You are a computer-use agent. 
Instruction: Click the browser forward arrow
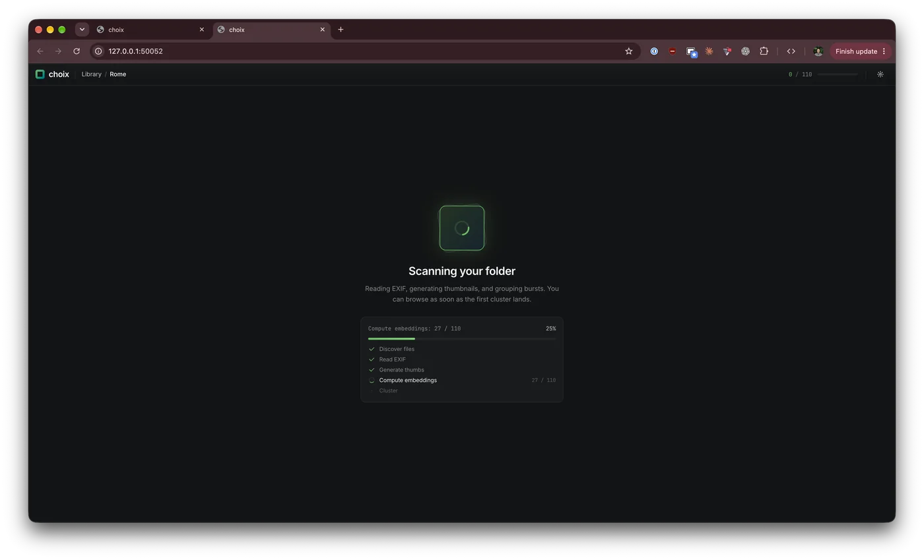pyautogui.click(x=58, y=51)
